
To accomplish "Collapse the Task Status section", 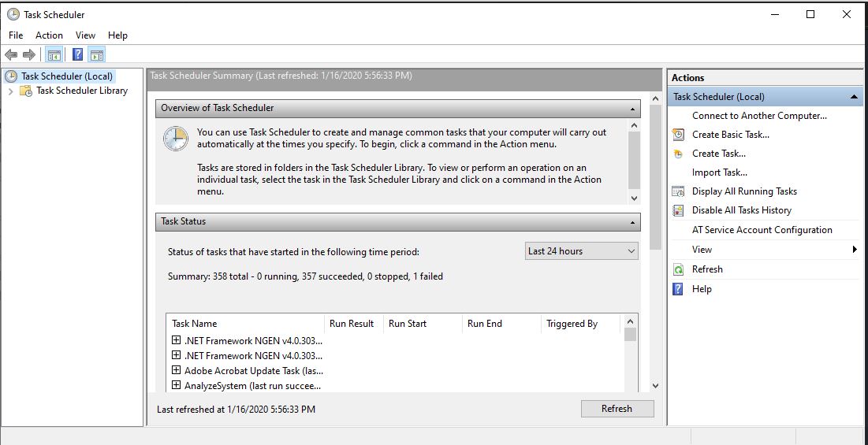I will tap(633, 222).
